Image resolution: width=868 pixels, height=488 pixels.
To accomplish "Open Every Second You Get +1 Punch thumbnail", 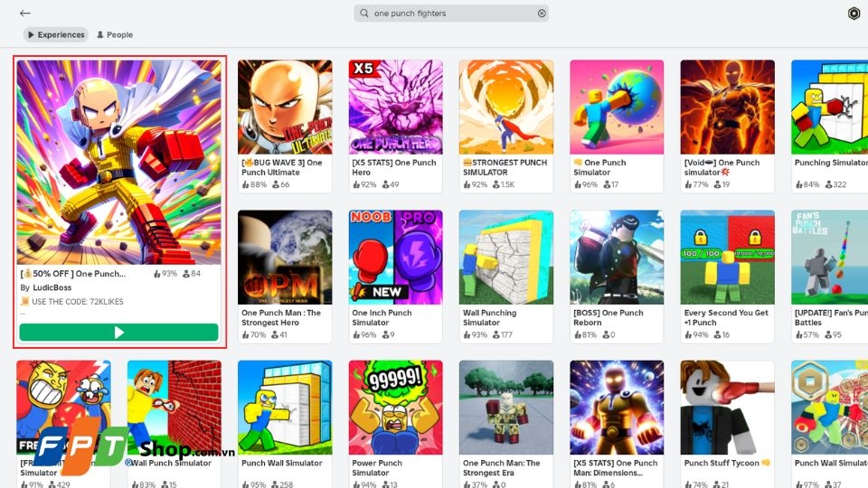I will 727,258.
